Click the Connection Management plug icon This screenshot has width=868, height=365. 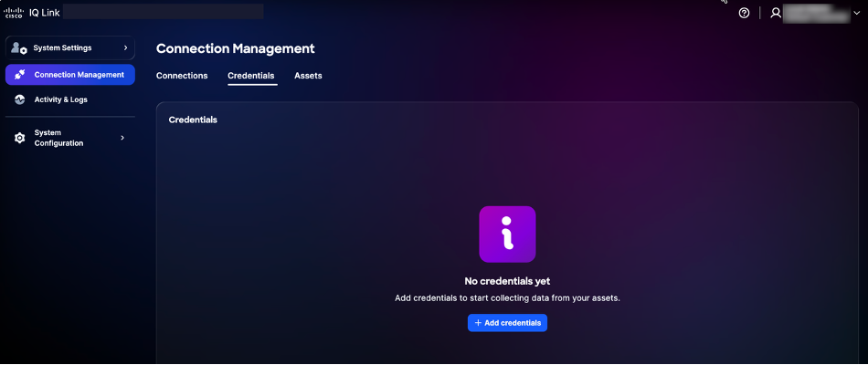(x=20, y=75)
